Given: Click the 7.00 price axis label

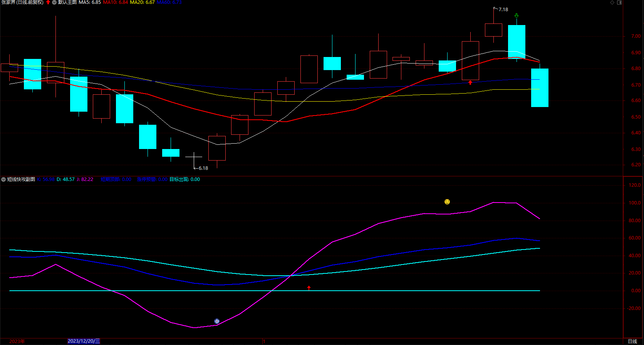Looking at the screenshot, I should tap(636, 36).
